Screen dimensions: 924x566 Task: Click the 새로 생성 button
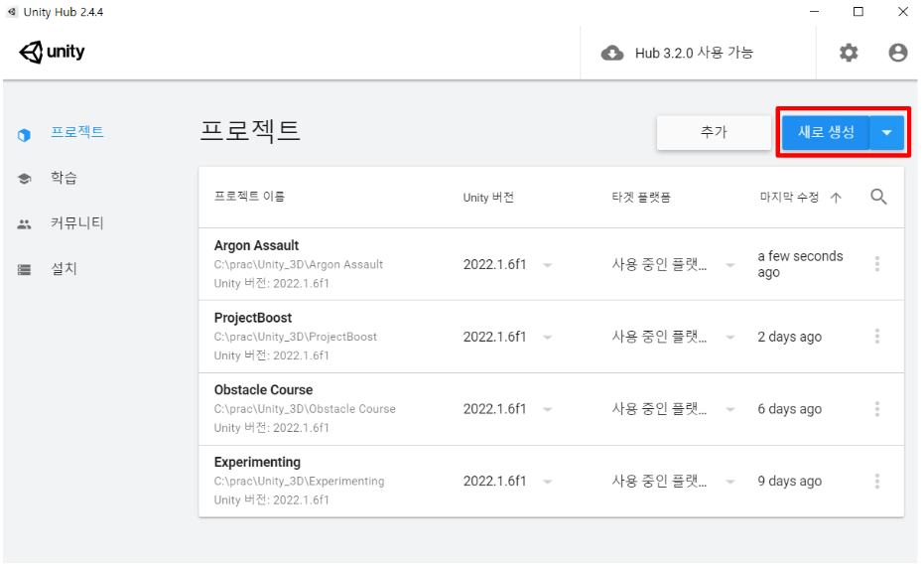pyautogui.click(x=826, y=133)
